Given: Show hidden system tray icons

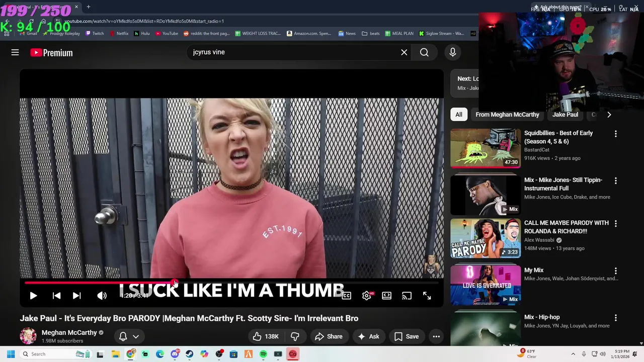Looking at the screenshot, I should (x=573, y=354).
